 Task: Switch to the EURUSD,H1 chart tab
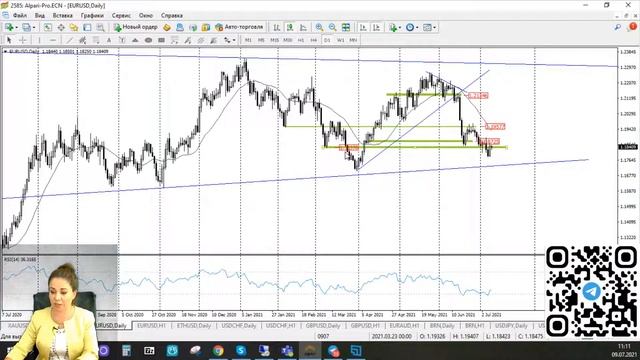coord(151,326)
